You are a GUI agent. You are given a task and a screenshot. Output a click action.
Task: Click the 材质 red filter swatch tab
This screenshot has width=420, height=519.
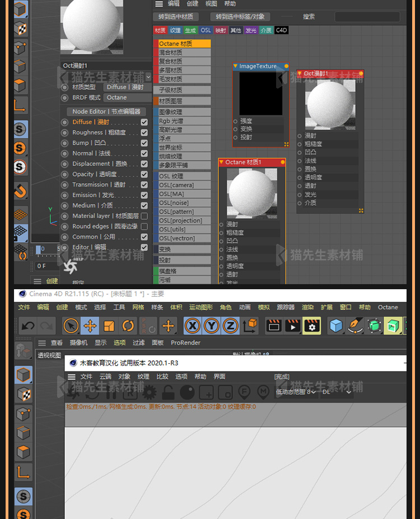(160, 30)
